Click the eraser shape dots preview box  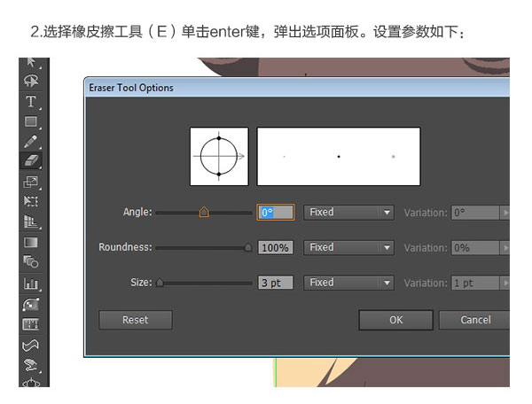coord(339,156)
